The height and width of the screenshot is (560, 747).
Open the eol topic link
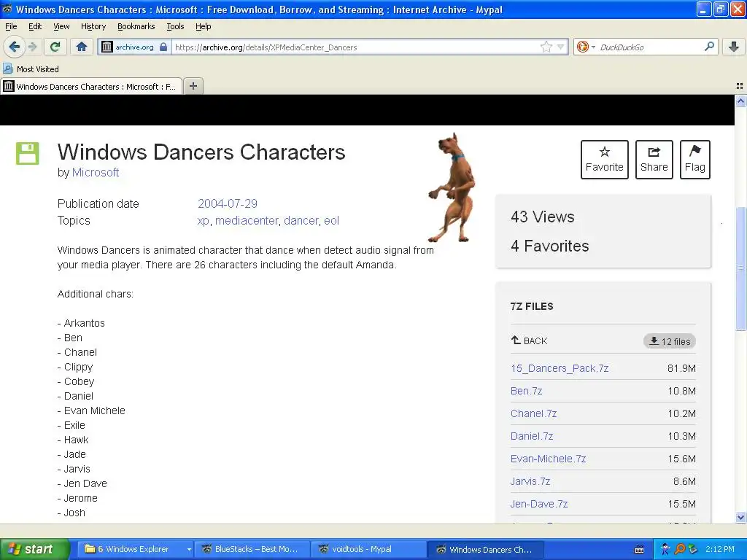click(x=332, y=220)
